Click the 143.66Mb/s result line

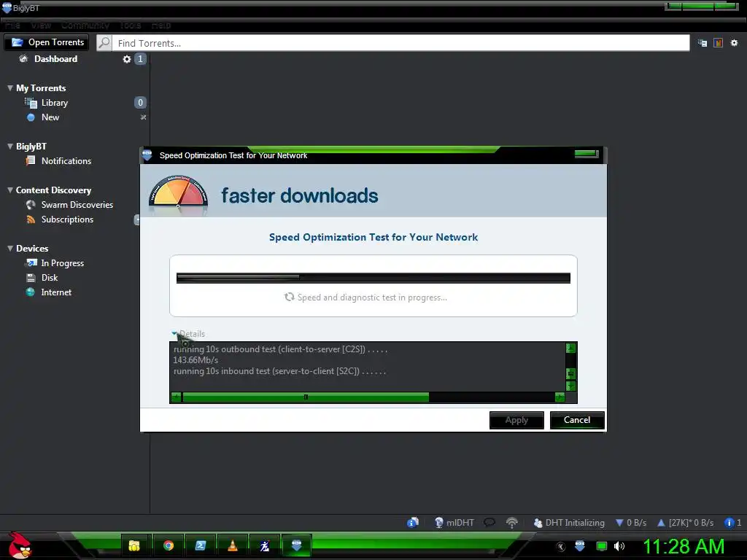196,360
